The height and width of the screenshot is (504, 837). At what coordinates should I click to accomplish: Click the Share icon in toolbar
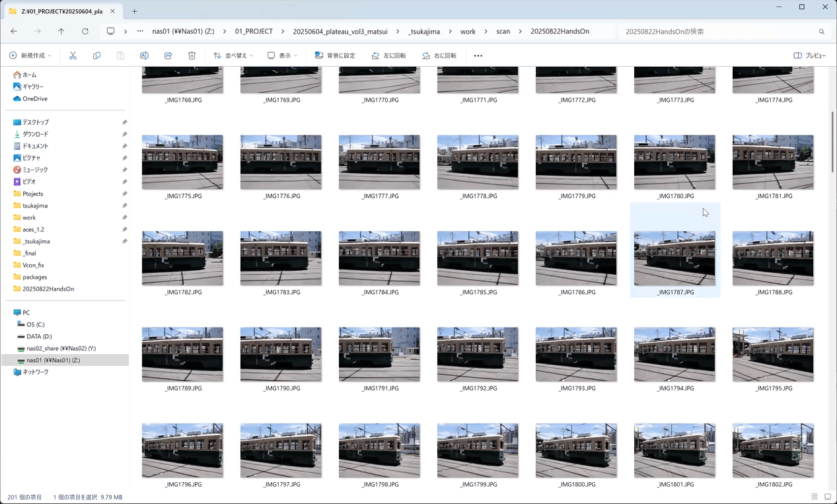(x=168, y=55)
